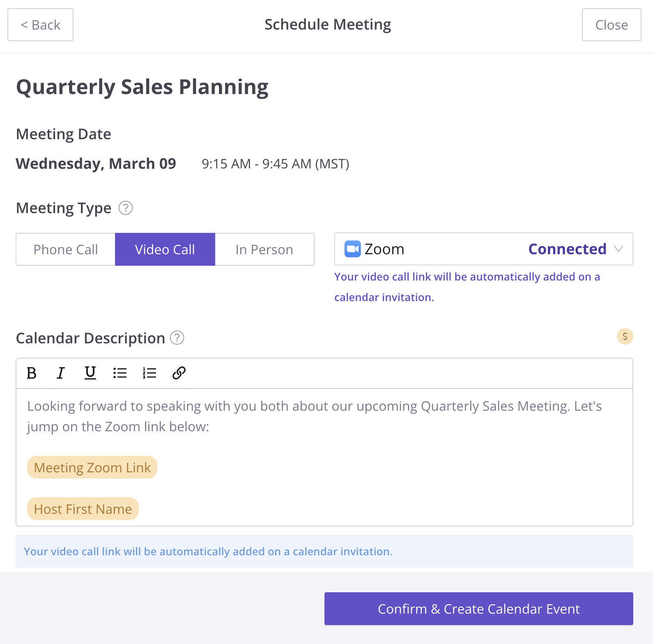
Task: Click the Meeting Zoom Link variable tag
Action: click(92, 467)
